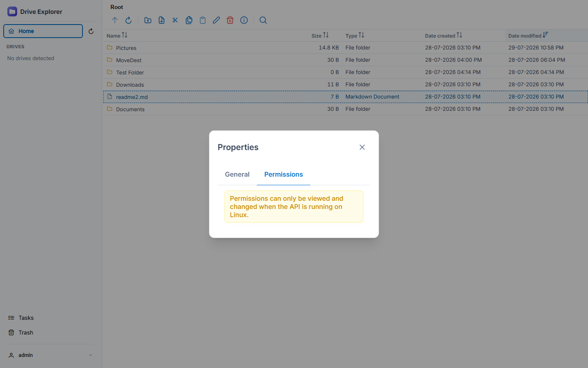
Task: Reload drives icon beside Home
Action: (91, 31)
